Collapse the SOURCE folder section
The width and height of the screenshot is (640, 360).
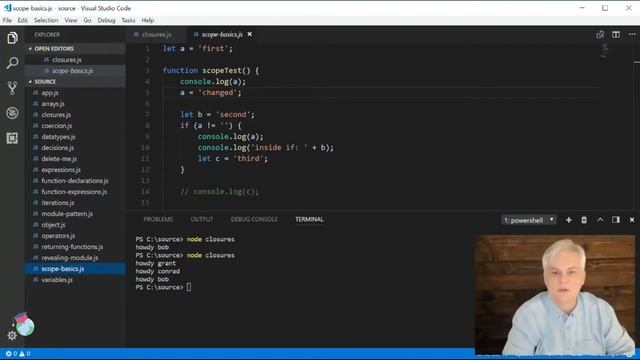pyautogui.click(x=76, y=82)
